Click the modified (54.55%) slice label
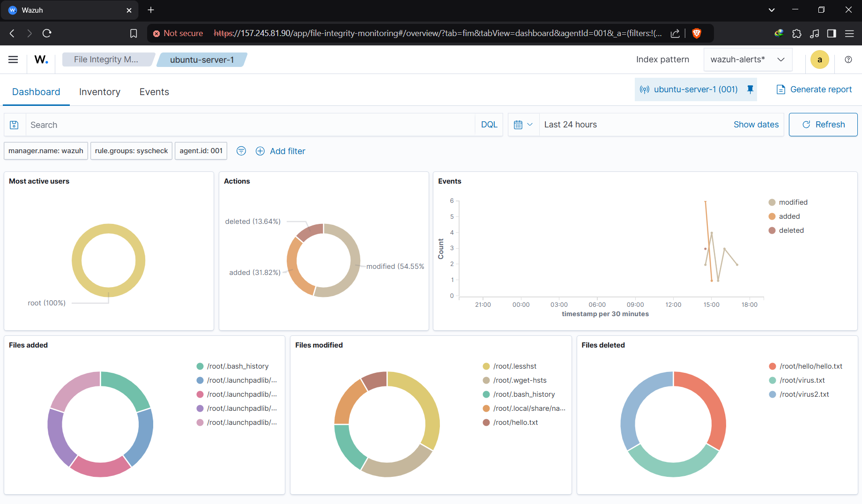The height and width of the screenshot is (504, 862). click(x=395, y=267)
